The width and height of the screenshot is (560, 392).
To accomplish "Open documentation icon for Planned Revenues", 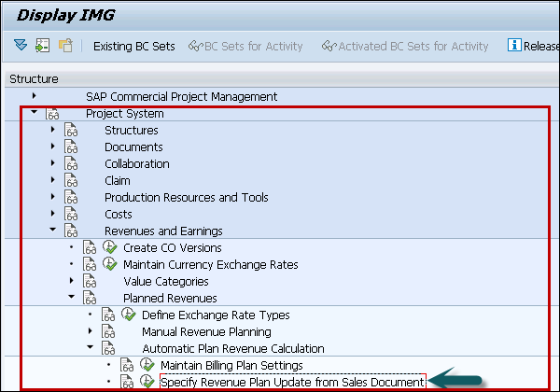I will [90, 298].
